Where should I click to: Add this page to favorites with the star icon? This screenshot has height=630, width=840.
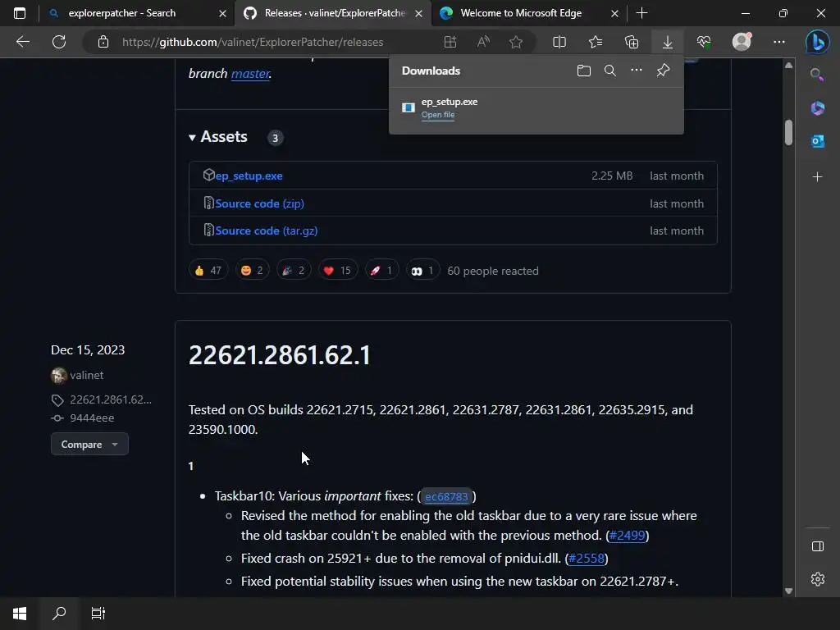click(x=516, y=42)
